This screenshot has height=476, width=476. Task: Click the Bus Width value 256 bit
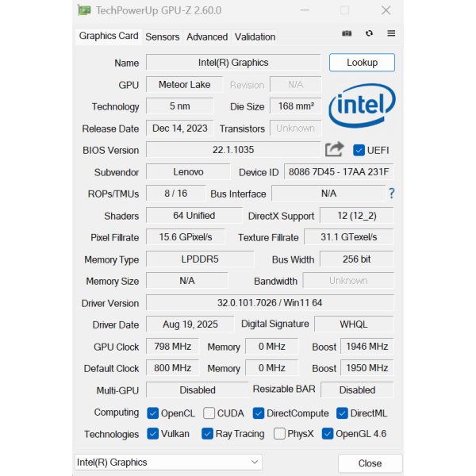(357, 259)
